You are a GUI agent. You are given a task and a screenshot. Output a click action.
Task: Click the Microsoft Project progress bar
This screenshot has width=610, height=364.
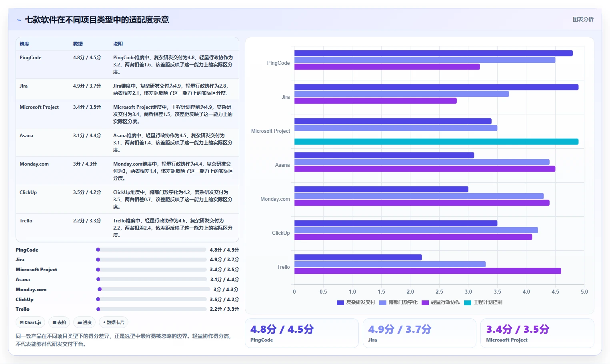(151, 270)
